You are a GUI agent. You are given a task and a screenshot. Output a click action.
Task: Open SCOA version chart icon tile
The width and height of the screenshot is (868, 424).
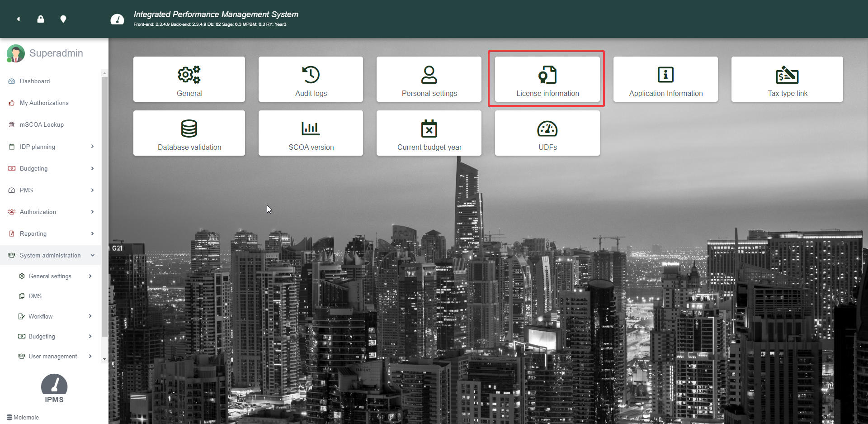tap(311, 133)
